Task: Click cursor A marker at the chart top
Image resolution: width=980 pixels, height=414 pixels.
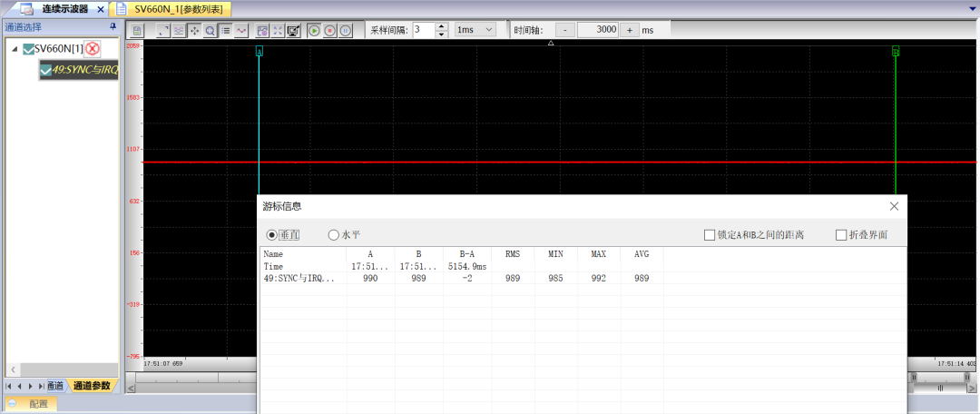Action: click(x=260, y=52)
